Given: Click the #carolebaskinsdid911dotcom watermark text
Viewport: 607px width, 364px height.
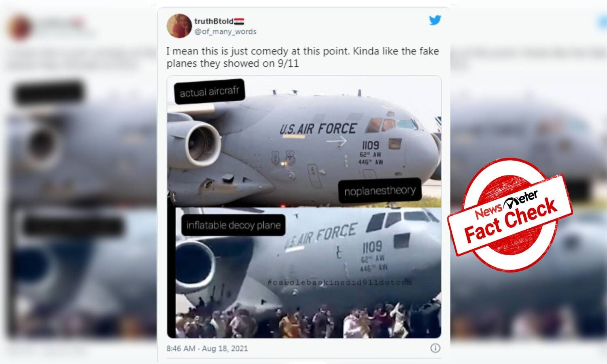Looking at the screenshot, I should coord(340,282).
